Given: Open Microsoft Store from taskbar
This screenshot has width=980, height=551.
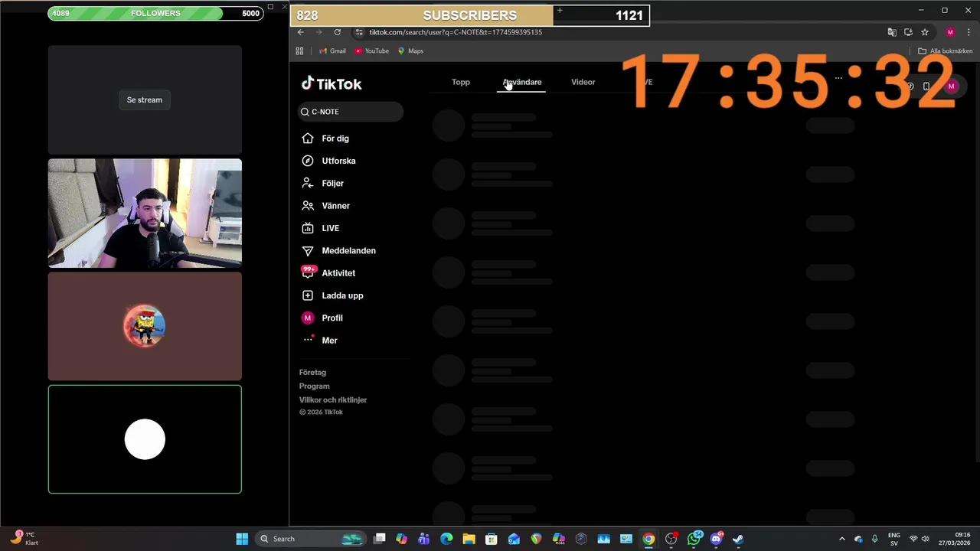Looking at the screenshot, I should pos(492,539).
